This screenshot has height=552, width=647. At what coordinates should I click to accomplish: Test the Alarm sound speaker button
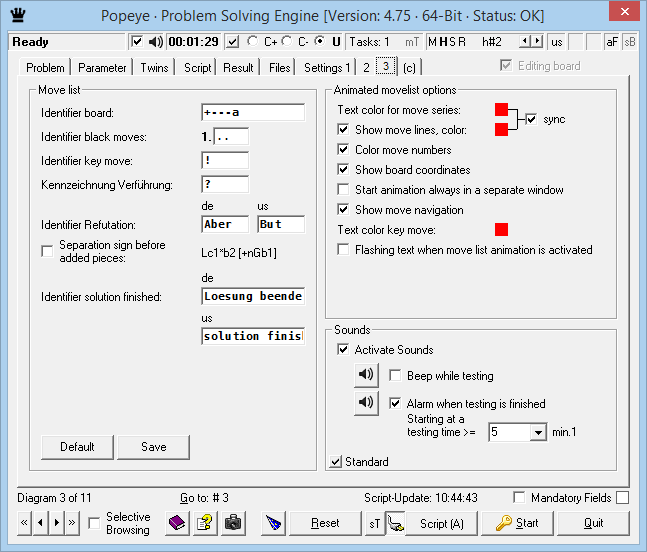coord(366,402)
